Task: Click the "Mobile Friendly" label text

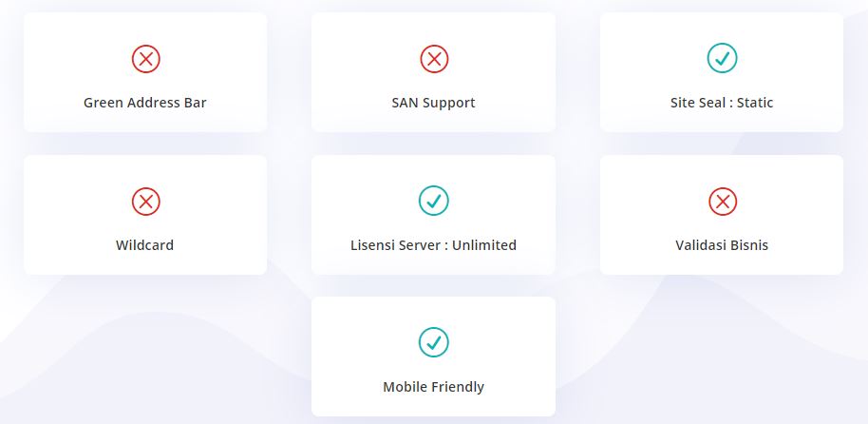Action: point(434,387)
